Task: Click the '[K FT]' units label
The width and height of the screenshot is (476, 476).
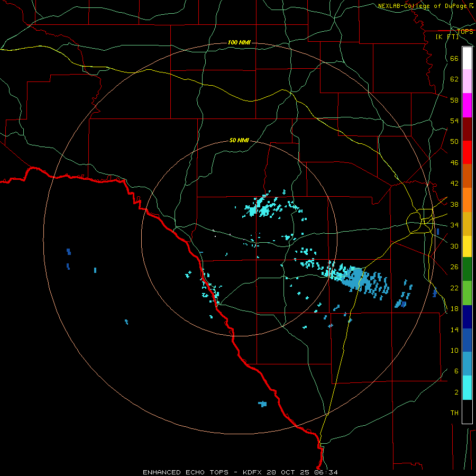Action: point(447,36)
